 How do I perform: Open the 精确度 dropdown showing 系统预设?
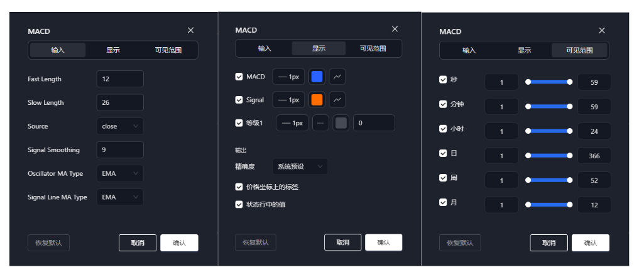pyautogui.click(x=300, y=166)
